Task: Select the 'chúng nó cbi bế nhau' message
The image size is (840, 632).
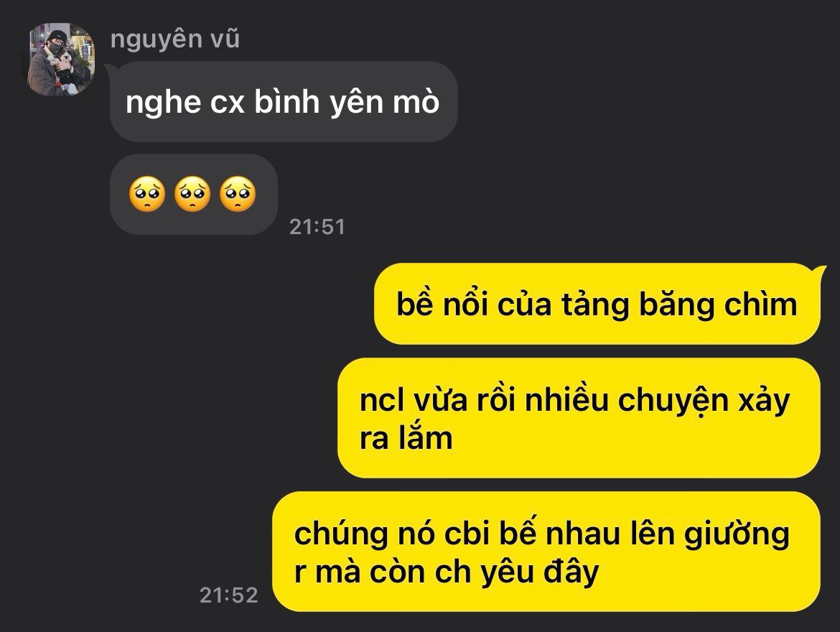Action: [546, 552]
